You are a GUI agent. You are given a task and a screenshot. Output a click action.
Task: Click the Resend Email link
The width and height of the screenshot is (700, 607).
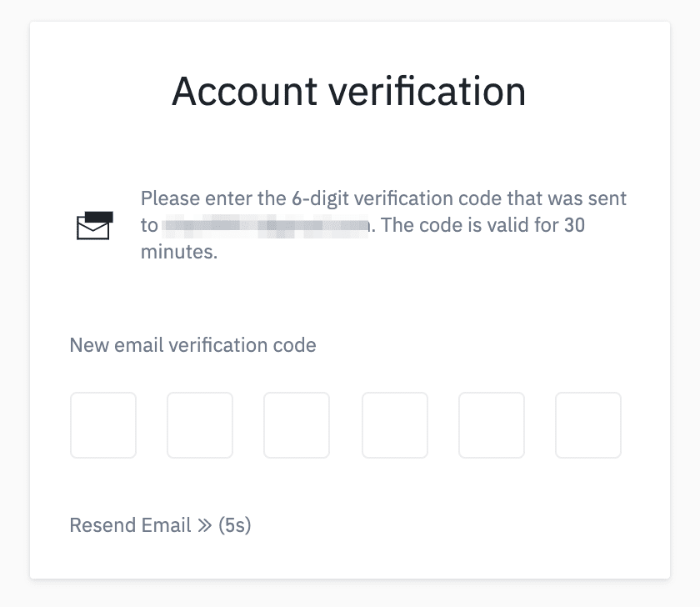132,525
